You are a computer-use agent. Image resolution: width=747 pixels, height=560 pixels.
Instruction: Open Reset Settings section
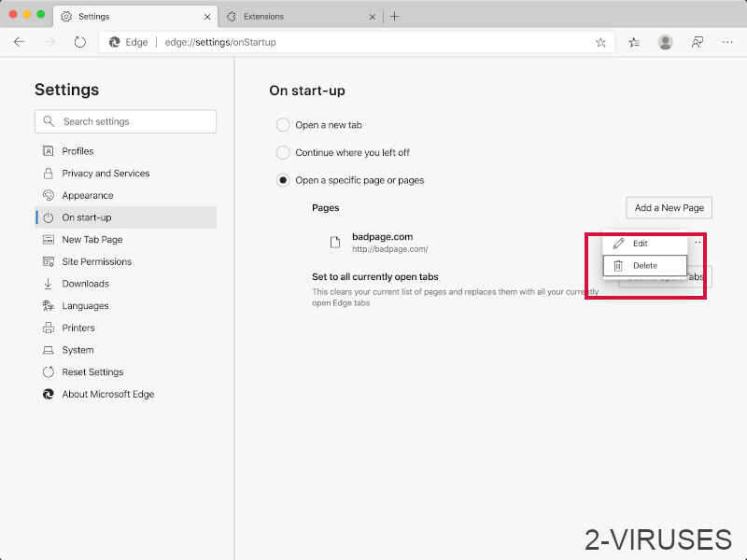[125, 371]
